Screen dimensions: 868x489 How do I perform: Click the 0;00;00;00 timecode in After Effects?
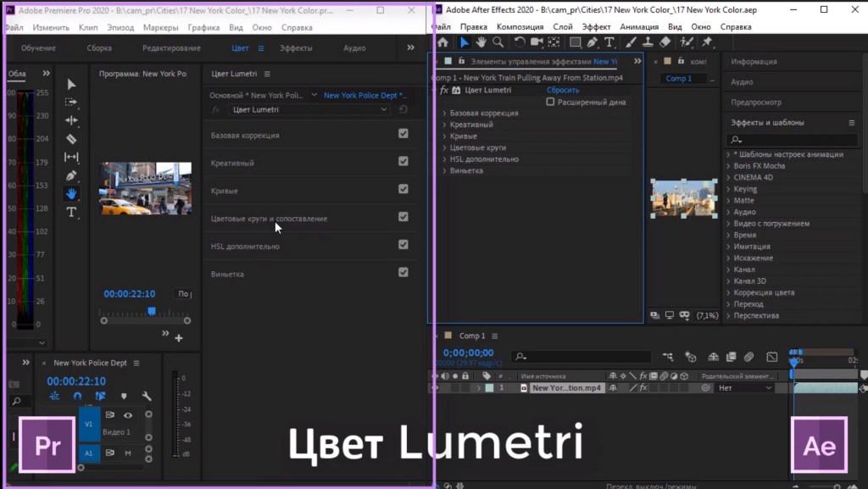[468, 353]
